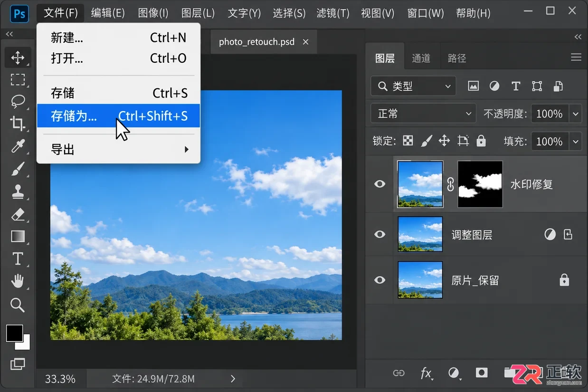Click new adjustment layer icon at panel bottom
Viewport: 588px width, 392px height.
pos(455,373)
